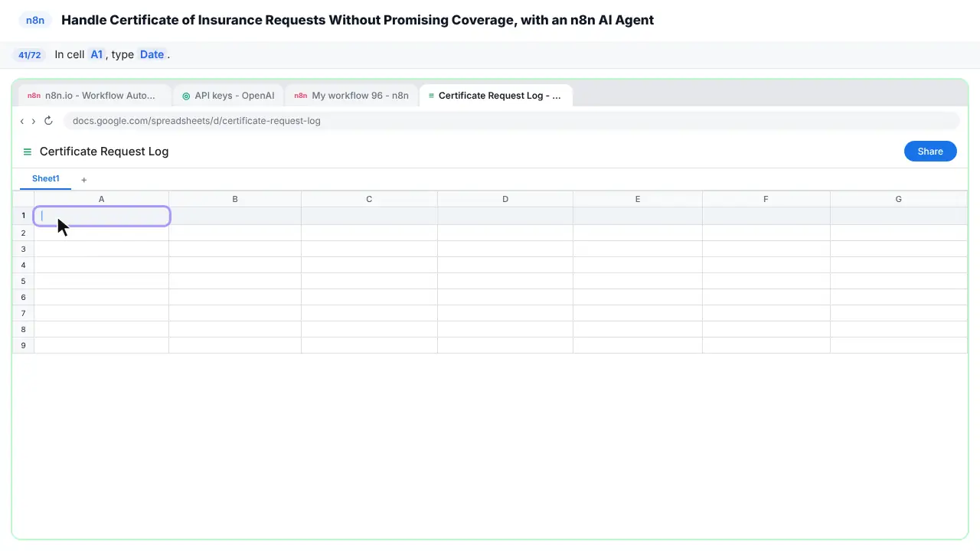Select column C header
Viewport: 980px width, 551px height.
point(369,199)
